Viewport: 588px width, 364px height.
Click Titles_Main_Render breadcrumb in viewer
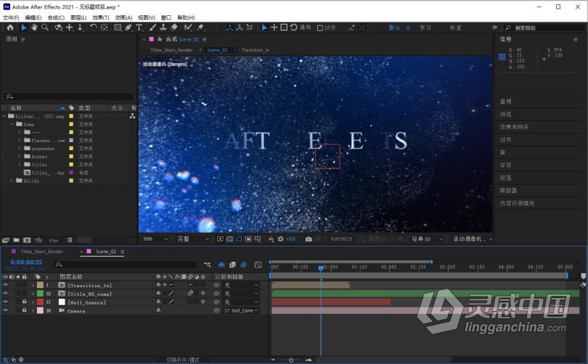pyautogui.click(x=171, y=50)
